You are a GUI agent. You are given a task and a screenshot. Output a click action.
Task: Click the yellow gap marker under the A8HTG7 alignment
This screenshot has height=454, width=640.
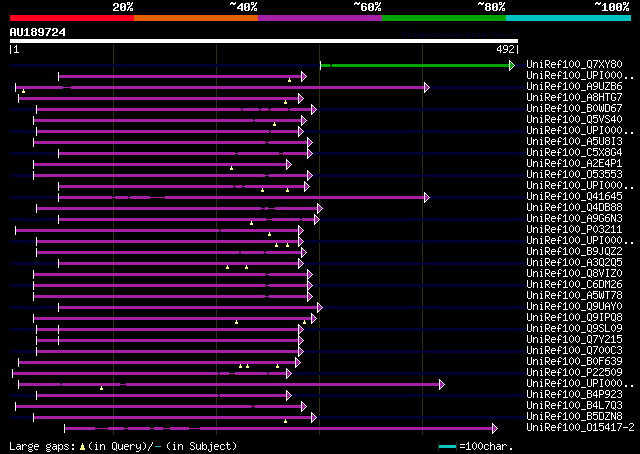pyautogui.click(x=286, y=102)
